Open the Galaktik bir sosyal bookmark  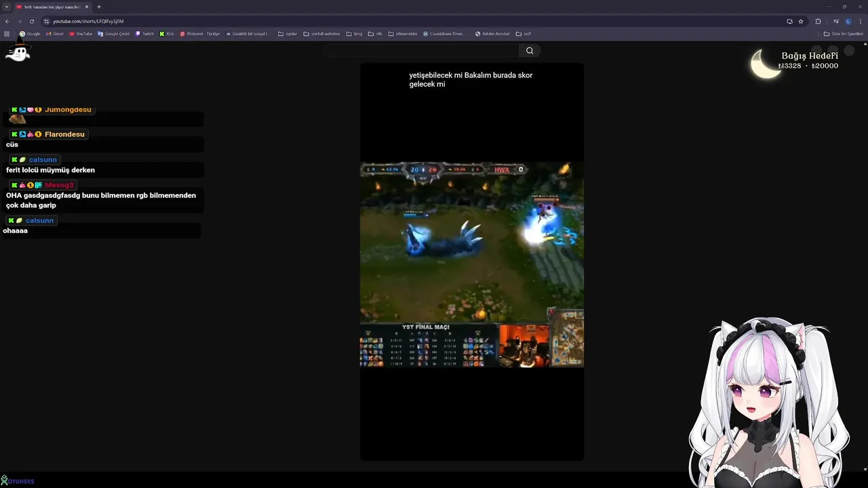pyautogui.click(x=248, y=33)
